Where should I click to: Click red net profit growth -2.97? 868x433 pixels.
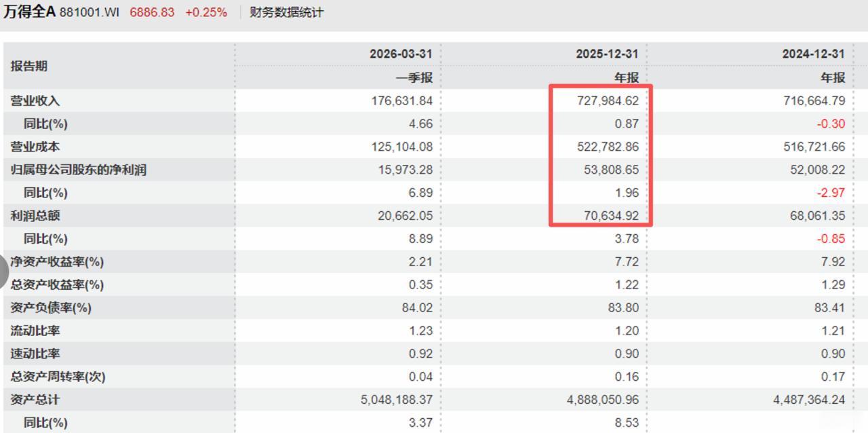click(831, 193)
